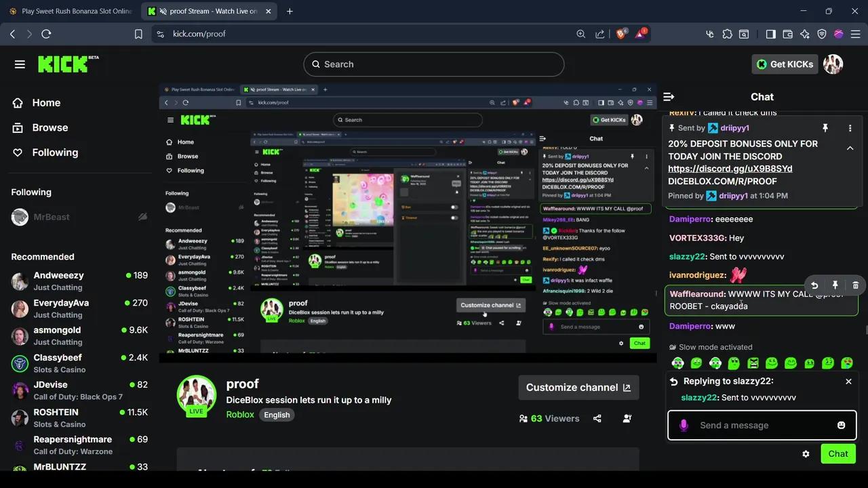Open the Kick hamburger navigation menu
Screen dimensions: 868x488
click(x=20, y=64)
